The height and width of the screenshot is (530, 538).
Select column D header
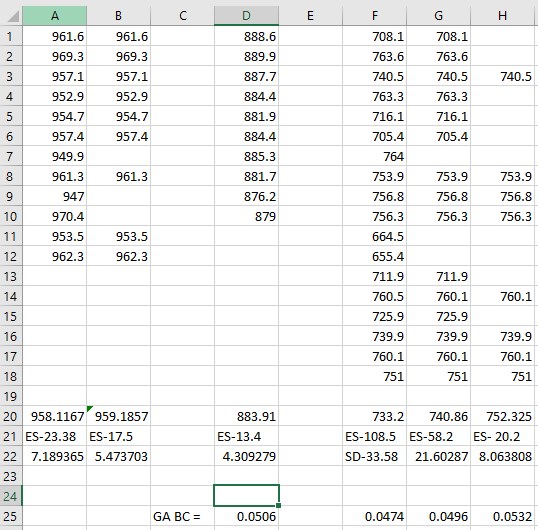[x=246, y=15]
